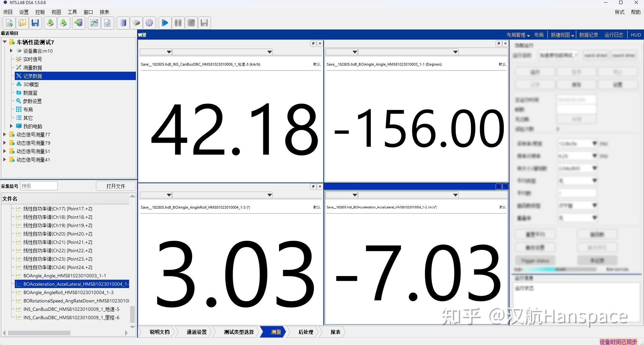644x345 pixels.
Task: Expand the 设备集合:m10 tree node
Action: pyautogui.click(x=11, y=51)
